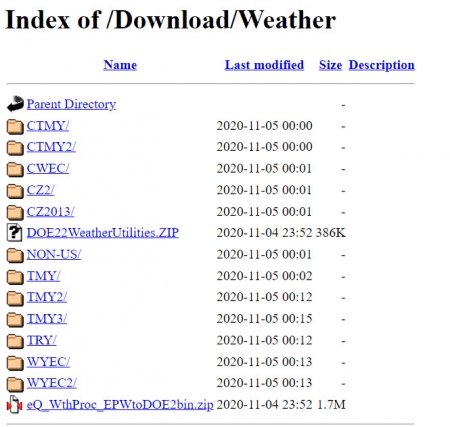Open the TMY2/ directory link
The height and width of the screenshot is (427, 450).
point(47,297)
